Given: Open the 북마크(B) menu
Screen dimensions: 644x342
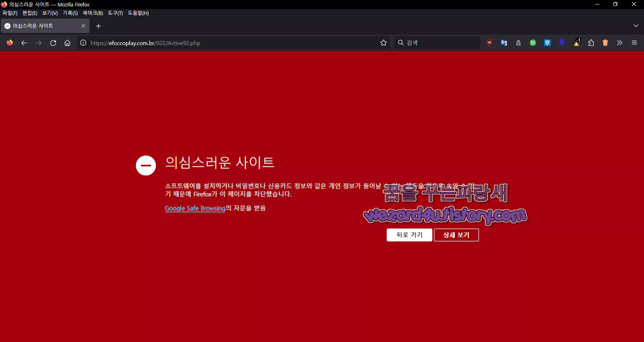Looking at the screenshot, I should click(x=93, y=13).
